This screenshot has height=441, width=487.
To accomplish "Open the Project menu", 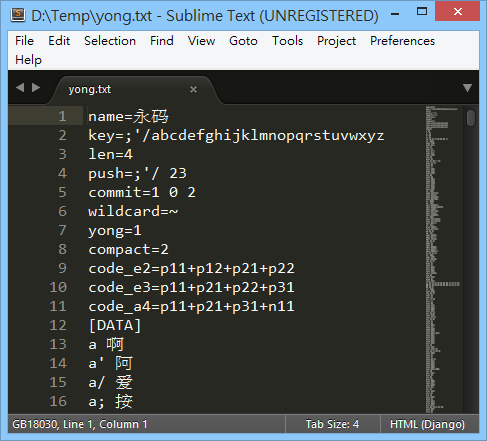I will [x=336, y=41].
